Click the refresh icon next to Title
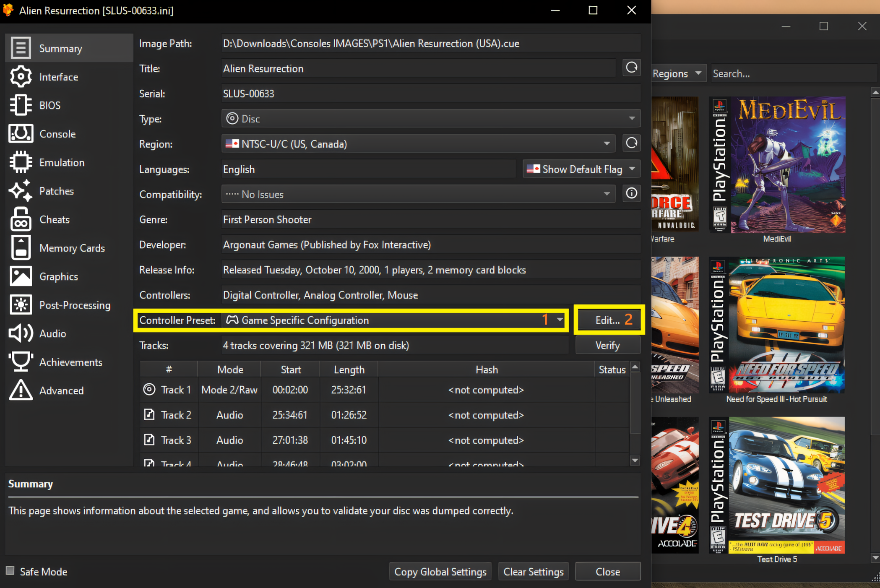The width and height of the screenshot is (880, 588). click(631, 68)
